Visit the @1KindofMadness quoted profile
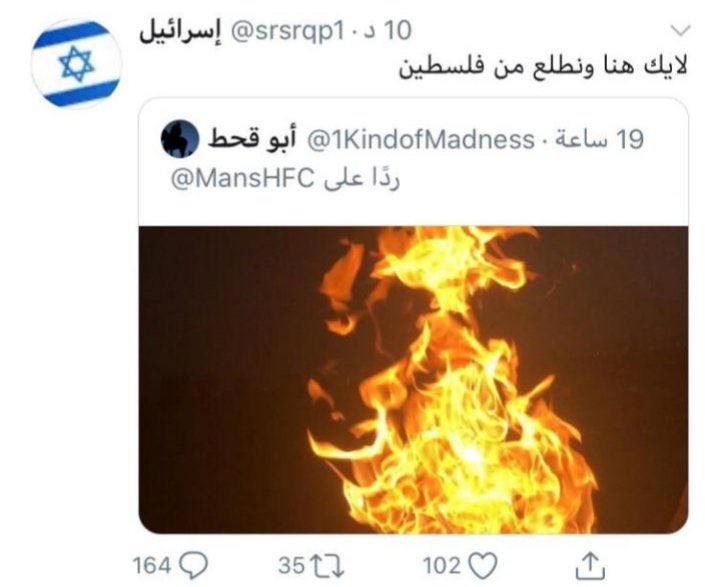 tap(420, 139)
